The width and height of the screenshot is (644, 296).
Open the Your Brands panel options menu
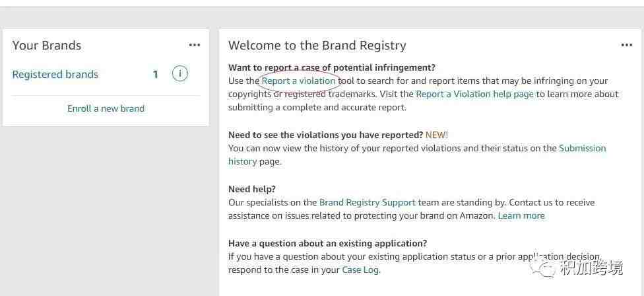click(x=195, y=45)
